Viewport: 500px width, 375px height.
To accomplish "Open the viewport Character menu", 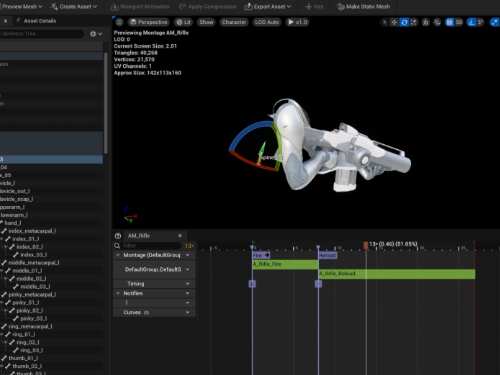I will point(234,22).
